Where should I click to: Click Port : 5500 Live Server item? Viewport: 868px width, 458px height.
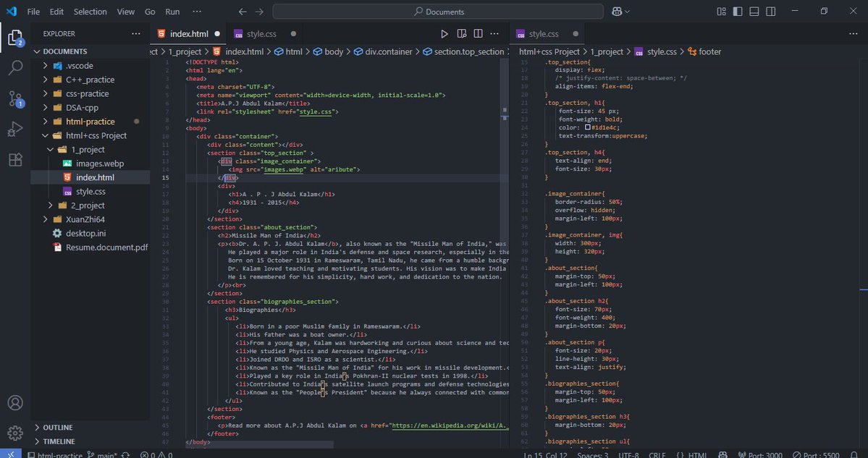click(816, 454)
